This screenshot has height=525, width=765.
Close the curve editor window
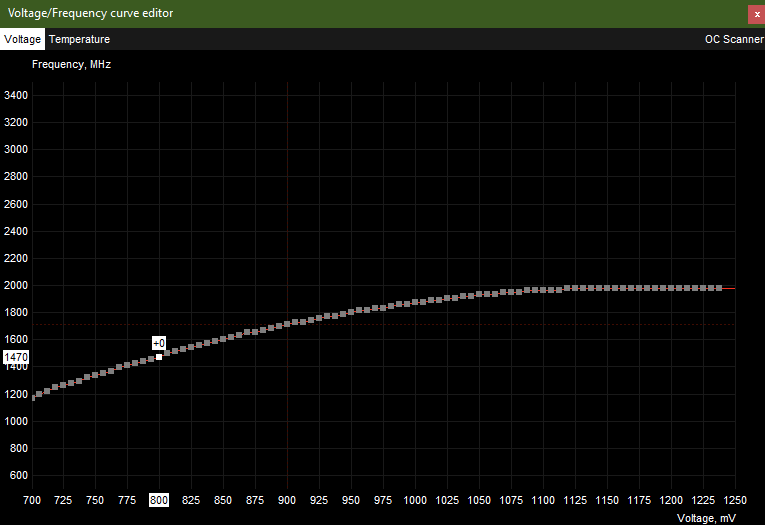(757, 14)
